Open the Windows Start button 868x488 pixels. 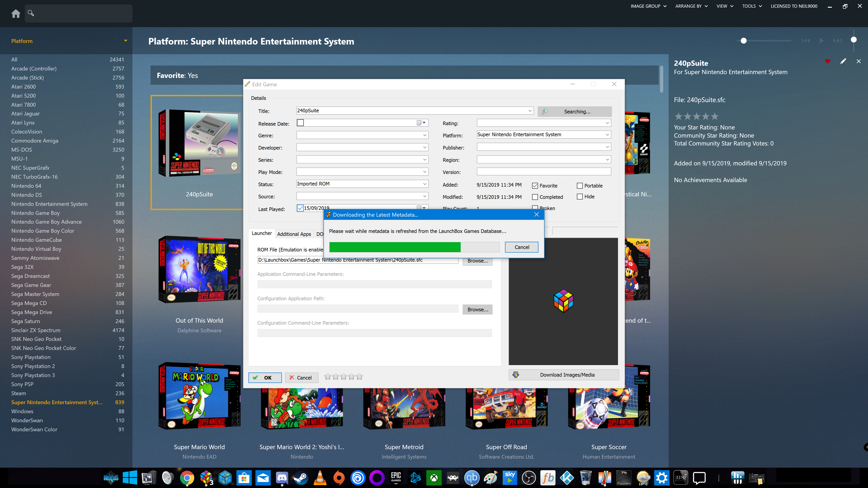(x=130, y=478)
